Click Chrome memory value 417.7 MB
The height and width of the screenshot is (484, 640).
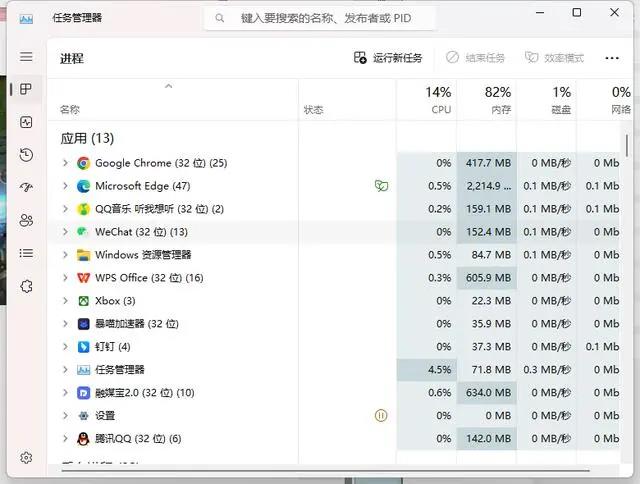[x=489, y=163]
